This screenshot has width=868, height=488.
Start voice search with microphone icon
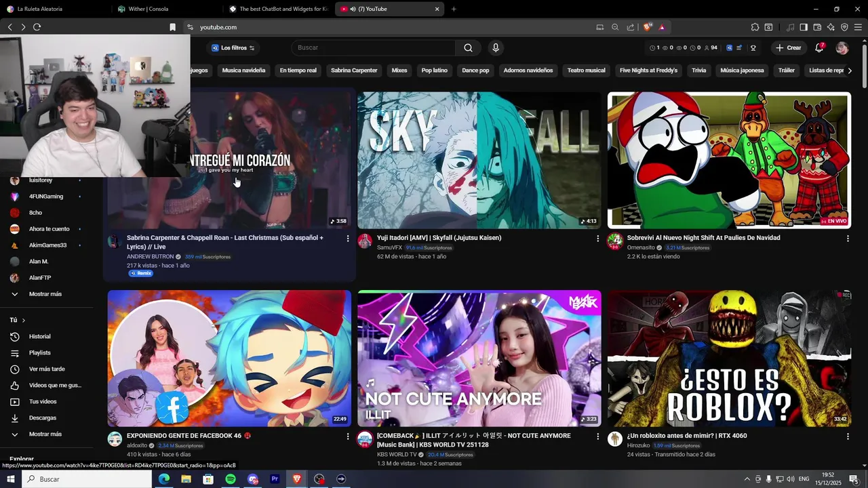pyautogui.click(x=496, y=47)
